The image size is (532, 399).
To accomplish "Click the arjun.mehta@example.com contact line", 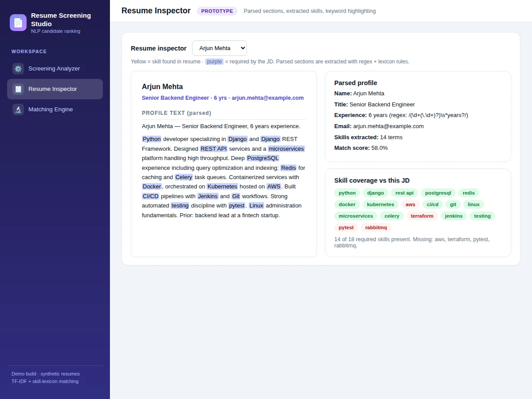I will click(x=223, y=98).
